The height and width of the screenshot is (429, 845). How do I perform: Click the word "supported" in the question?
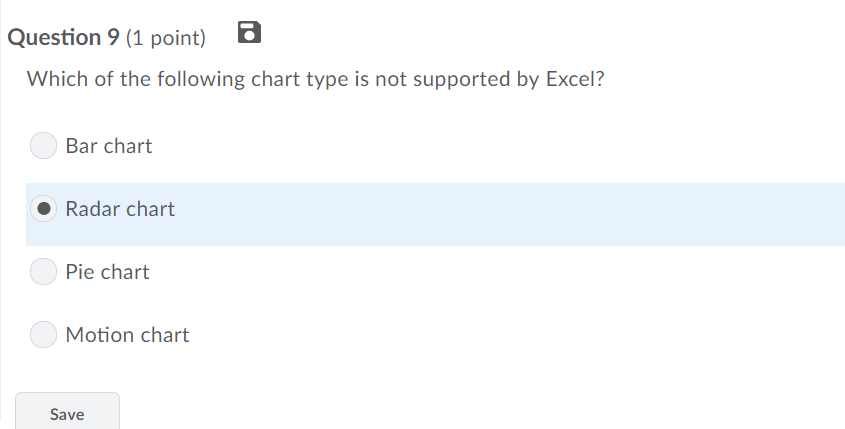pyautogui.click(x=449, y=80)
